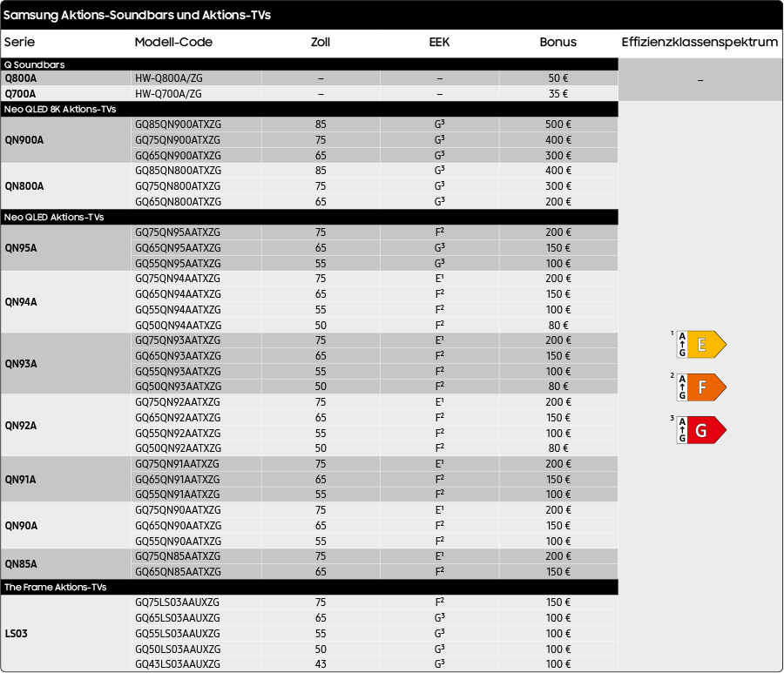
Task: Select model code GQ75LS03AAUXZG
Action: 177,602
